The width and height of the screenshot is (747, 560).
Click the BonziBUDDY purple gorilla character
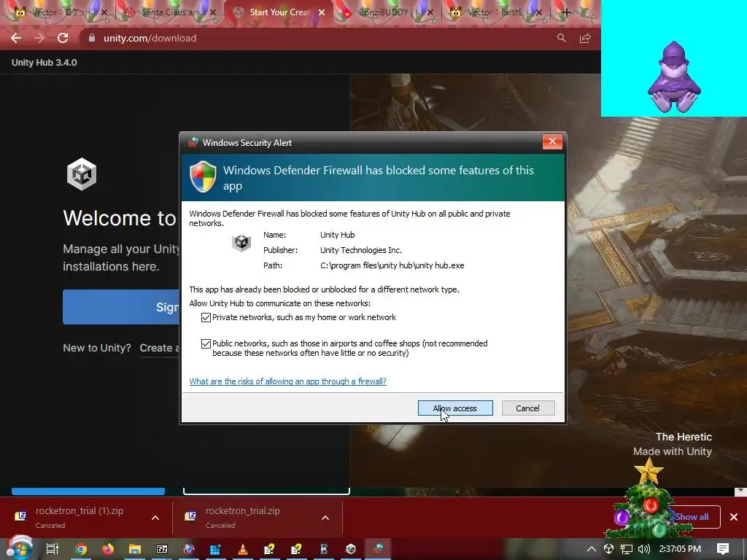click(674, 77)
